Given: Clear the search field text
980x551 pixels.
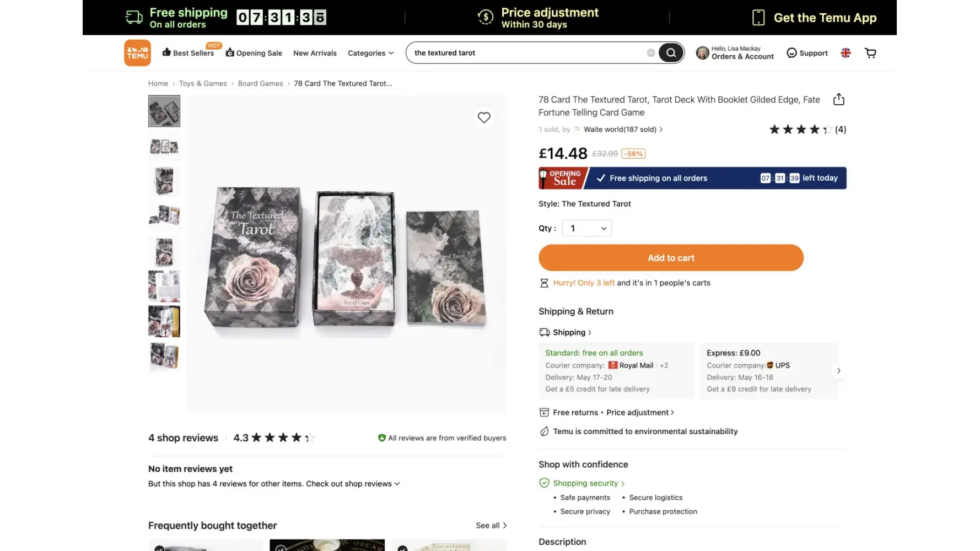Looking at the screenshot, I should (x=651, y=53).
